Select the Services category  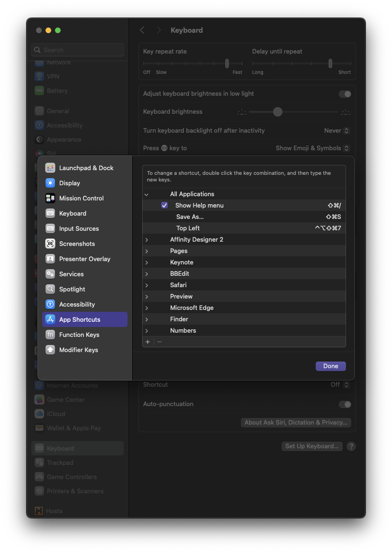[x=71, y=274]
